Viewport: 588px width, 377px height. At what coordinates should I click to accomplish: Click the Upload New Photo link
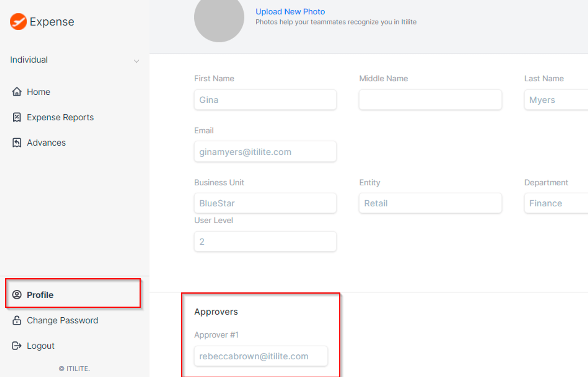(290, 11)
